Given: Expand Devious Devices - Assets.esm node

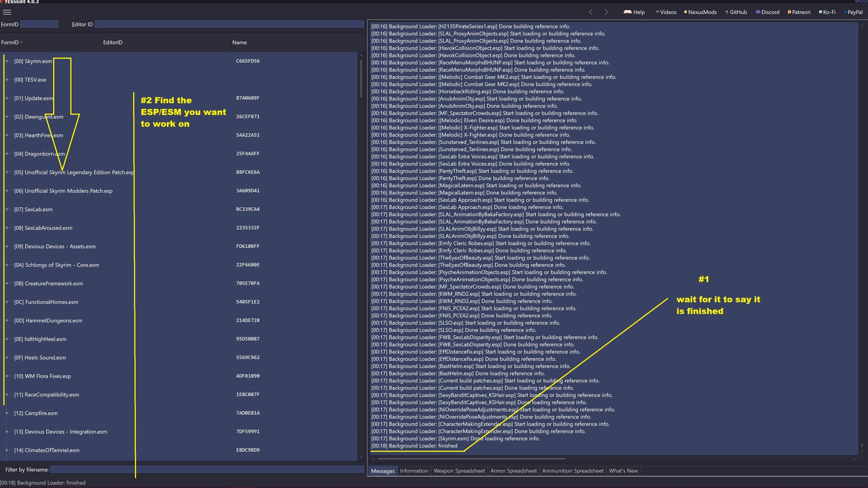Looking at the screenshot, I should coord(7,246).
